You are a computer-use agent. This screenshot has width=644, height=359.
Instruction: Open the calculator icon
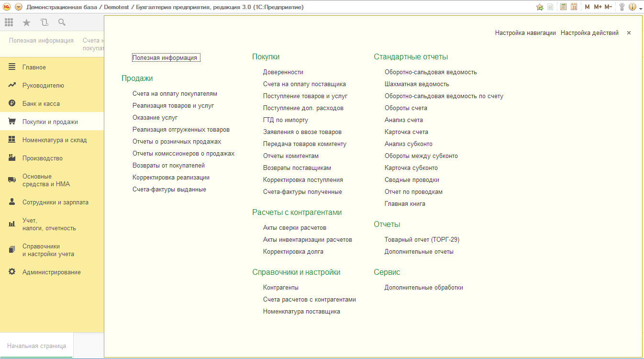[564, 7]
